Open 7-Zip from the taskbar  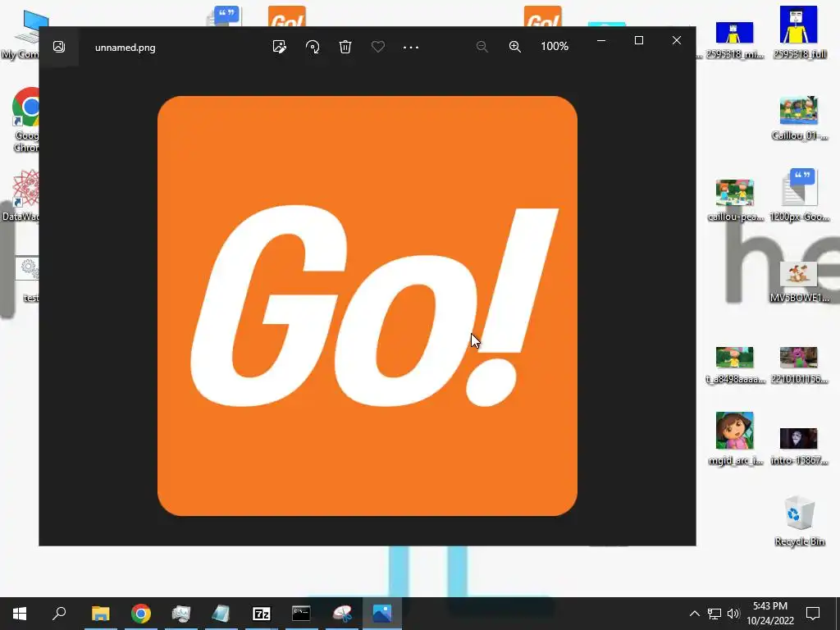(262, 614)
